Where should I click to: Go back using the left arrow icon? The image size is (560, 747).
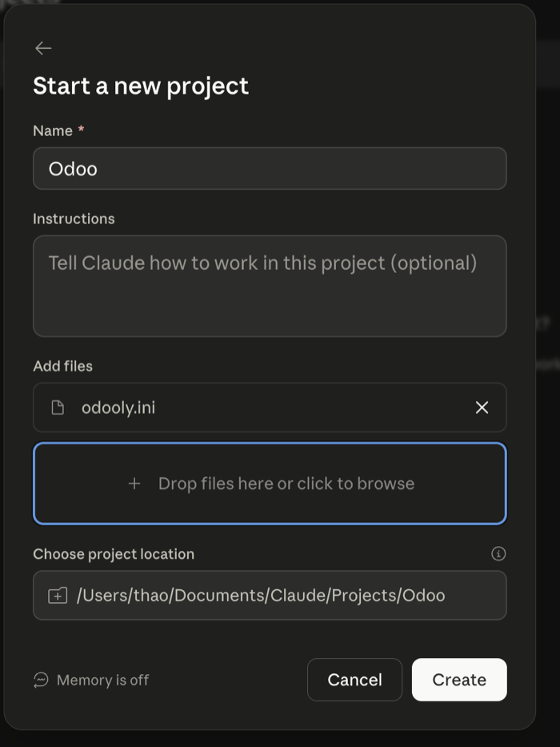point(43,48)
